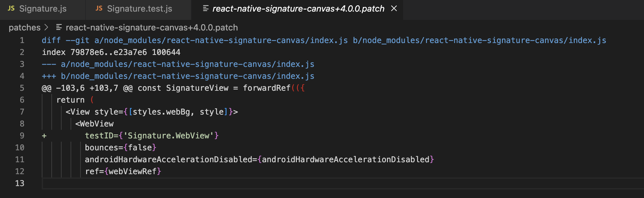Open breadcrumb react-native-signature-canvas+4.0.0.patch
Screen dimensions: 644x198
coord(152,27)
